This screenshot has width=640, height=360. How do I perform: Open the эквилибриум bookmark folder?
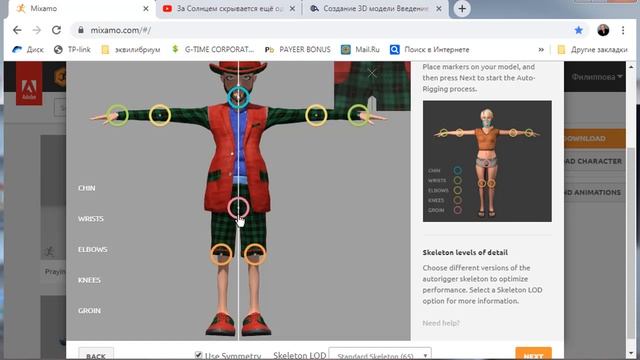(x=131, y=49)
